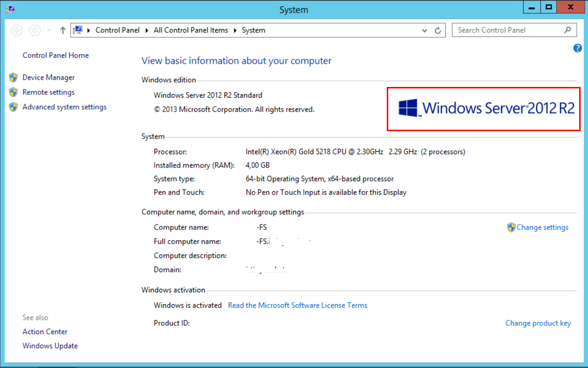
Task: Expand the chevron after All Control Panel Items
Action: pos(235,30)
